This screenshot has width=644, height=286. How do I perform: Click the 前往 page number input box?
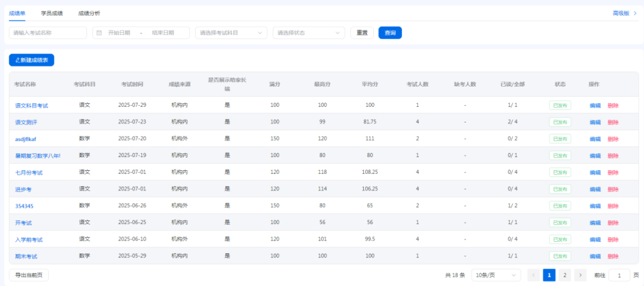click(x=619, y=275)
